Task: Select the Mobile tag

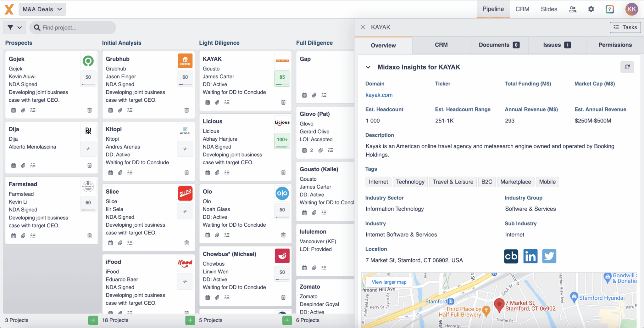Action: pyautogui.click(x=547, y=182)
